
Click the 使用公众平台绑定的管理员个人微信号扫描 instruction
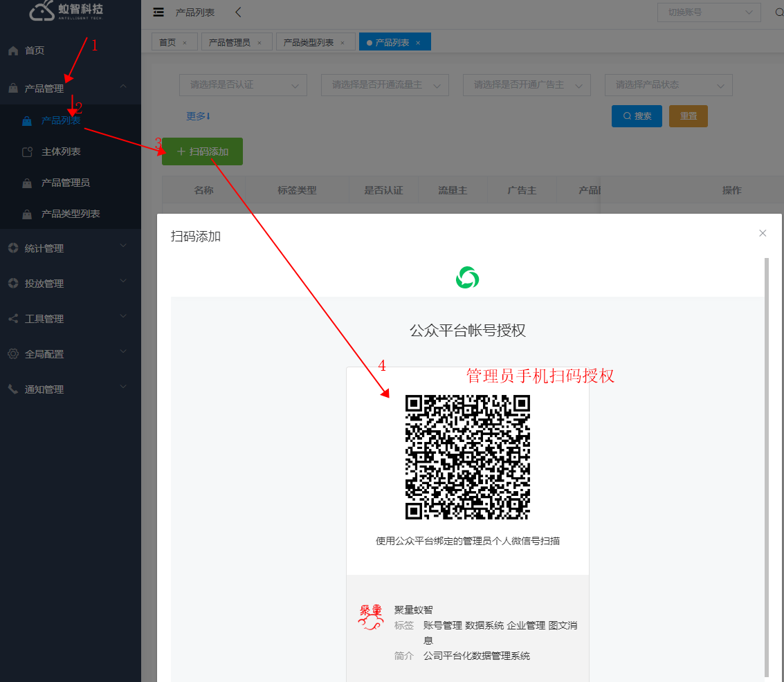[x=468, y=541]
